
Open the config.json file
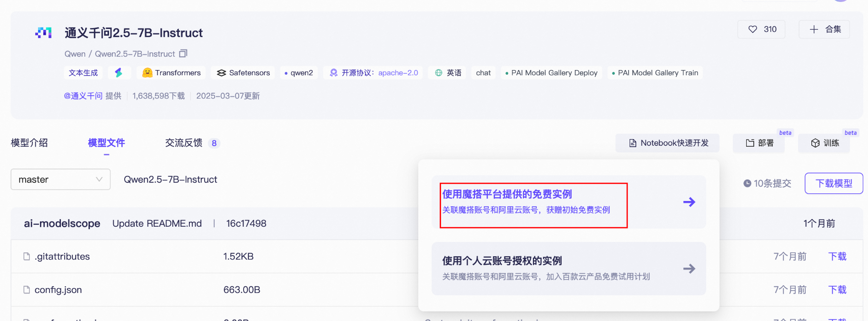pyautogui.click(x=58, y=290)
